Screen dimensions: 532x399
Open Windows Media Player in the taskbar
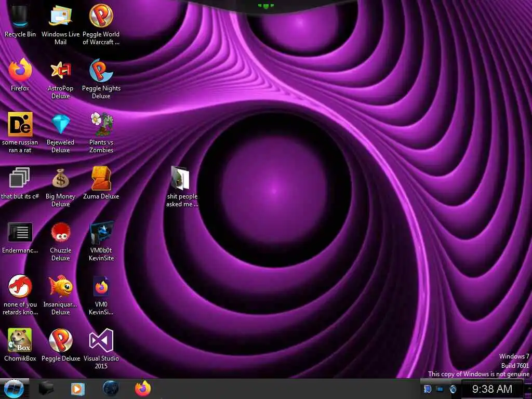point(78,389)
